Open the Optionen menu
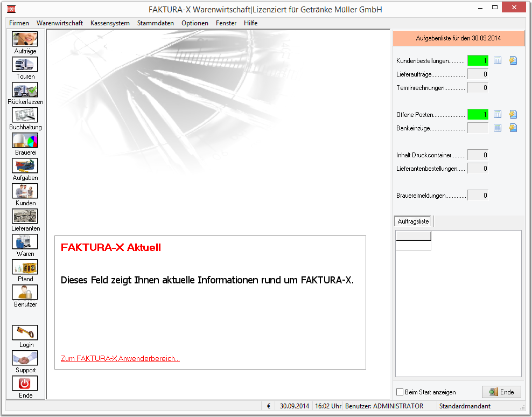532x417 pixels. click(x=195, y=23)
